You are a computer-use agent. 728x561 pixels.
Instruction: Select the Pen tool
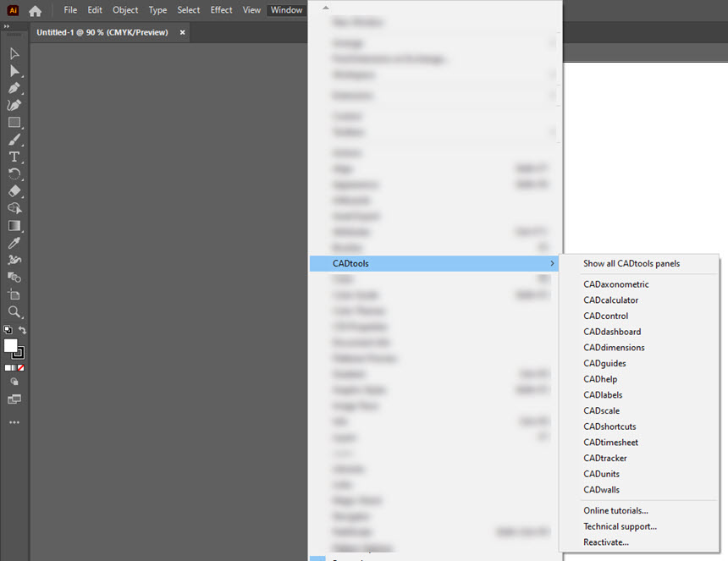(14, 88)
